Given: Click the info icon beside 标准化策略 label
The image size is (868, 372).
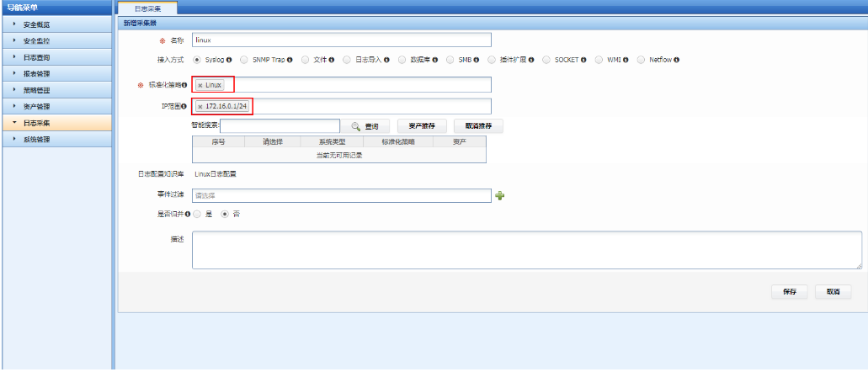Looking at the screenshot, I should pos(184,85).
